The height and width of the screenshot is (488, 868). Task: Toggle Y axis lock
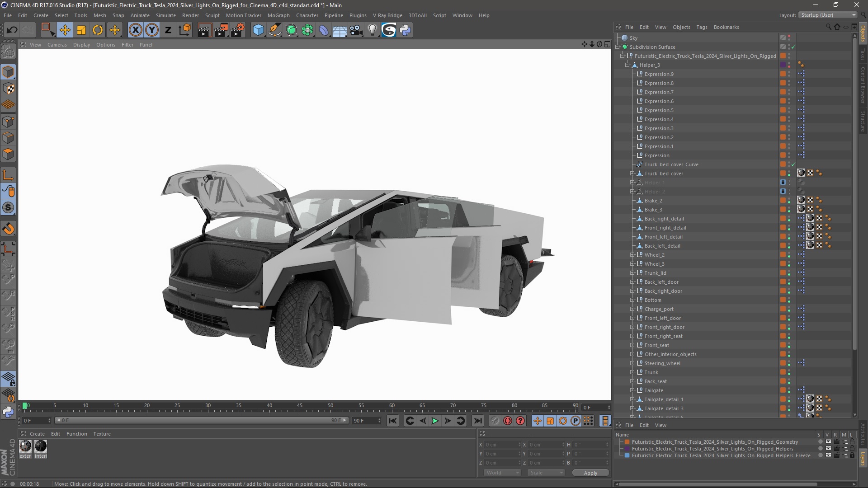coord(152,30)
